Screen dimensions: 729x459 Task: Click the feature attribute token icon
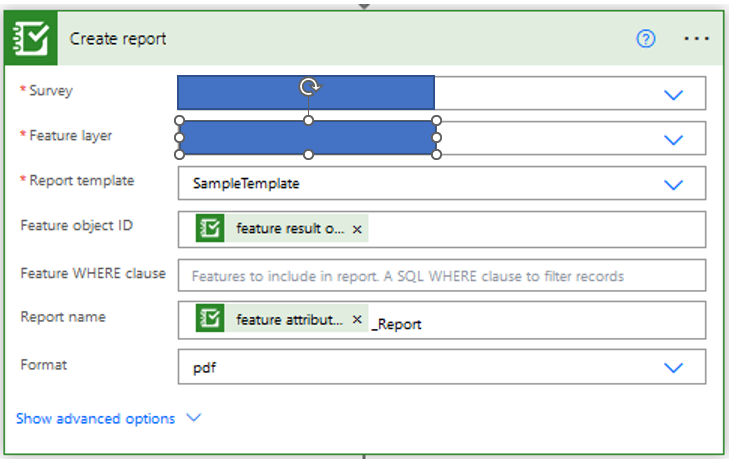[x=210, y=320]
